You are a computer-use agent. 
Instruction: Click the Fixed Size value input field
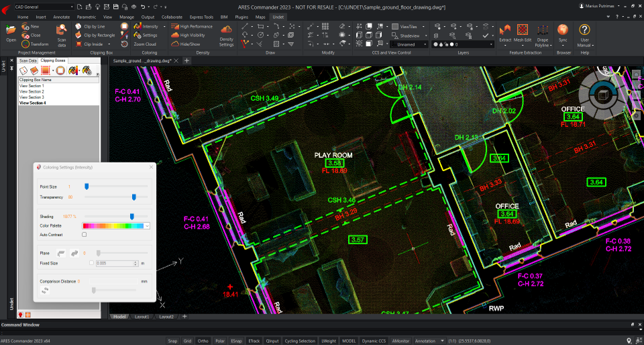tap(114, 263)
